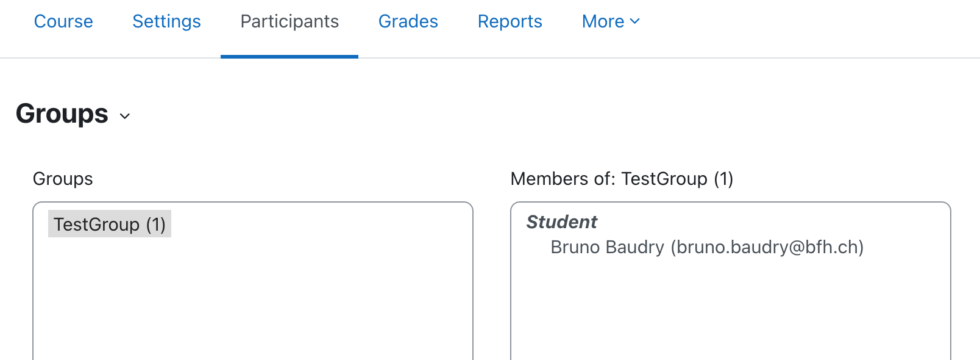Expand the More navigation menu
This screenshot has height=360, width=980.
[x=611, y=21]
